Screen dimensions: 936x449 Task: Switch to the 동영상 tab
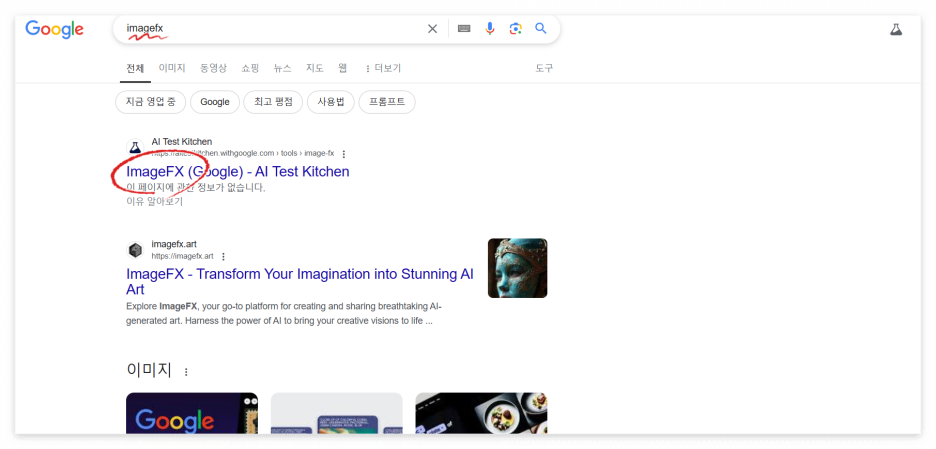[213, 68]
